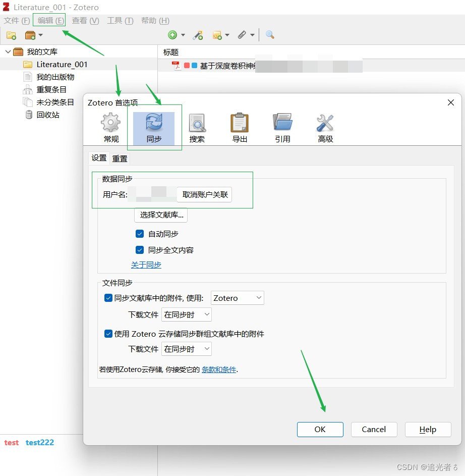465x476 pixels.
Task: Click the blue tag swatch on the item
Action: click(195, 65)
